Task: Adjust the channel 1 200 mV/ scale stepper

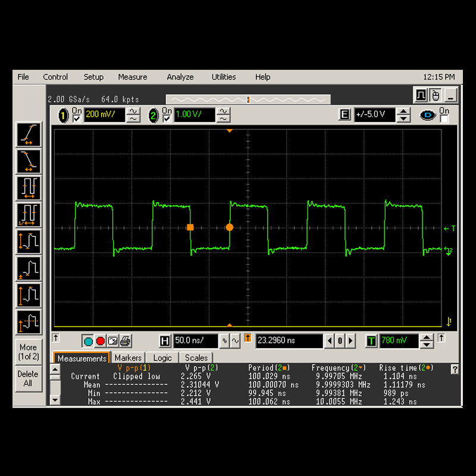Action: click(134, 115)
